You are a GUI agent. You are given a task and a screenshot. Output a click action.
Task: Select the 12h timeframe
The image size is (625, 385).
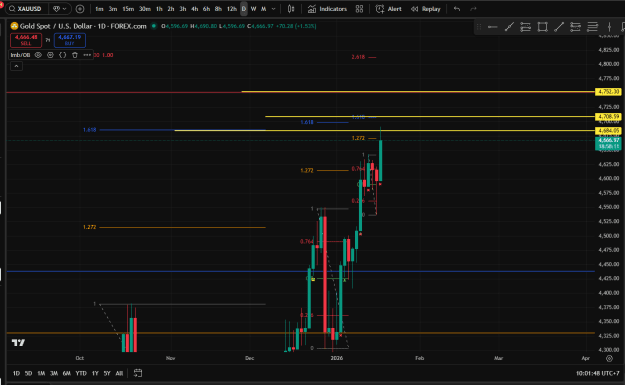(232, 9)
